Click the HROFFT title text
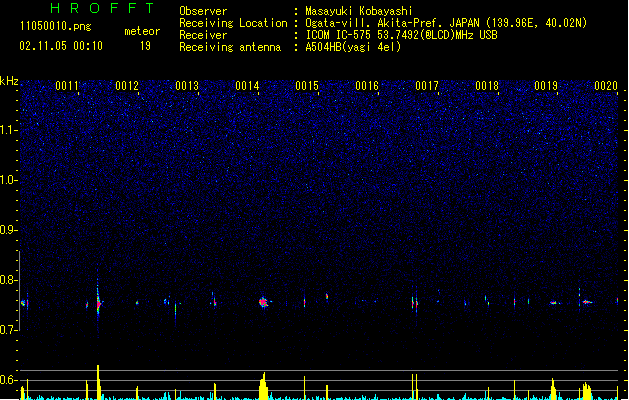Image resolution: width=629 pixels, height=400 pixels. tap(103, 8)
